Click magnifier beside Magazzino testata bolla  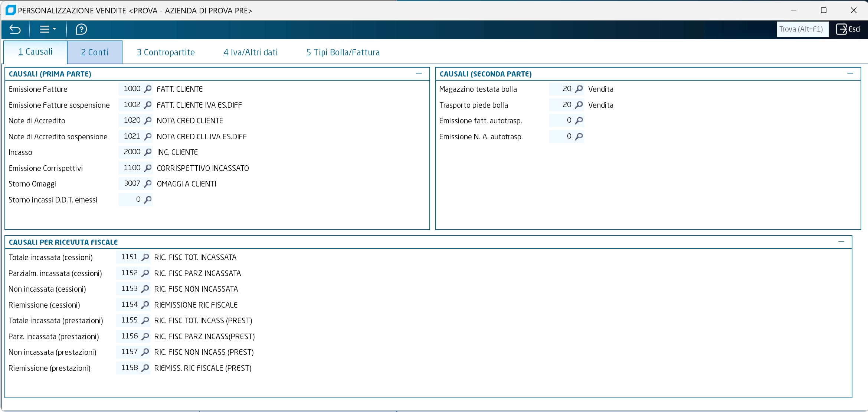coord(579,89)
